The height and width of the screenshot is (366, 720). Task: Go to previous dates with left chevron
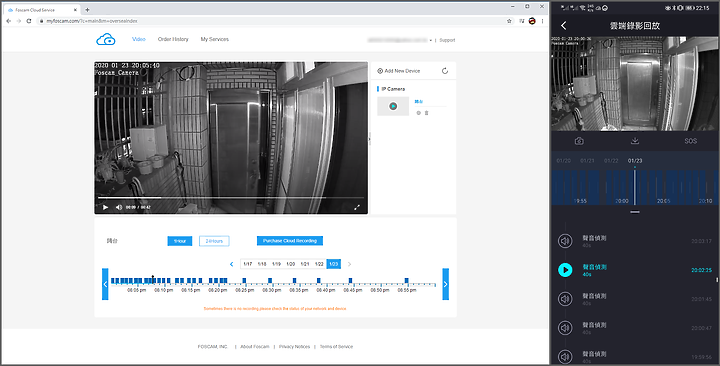[231, 264]
